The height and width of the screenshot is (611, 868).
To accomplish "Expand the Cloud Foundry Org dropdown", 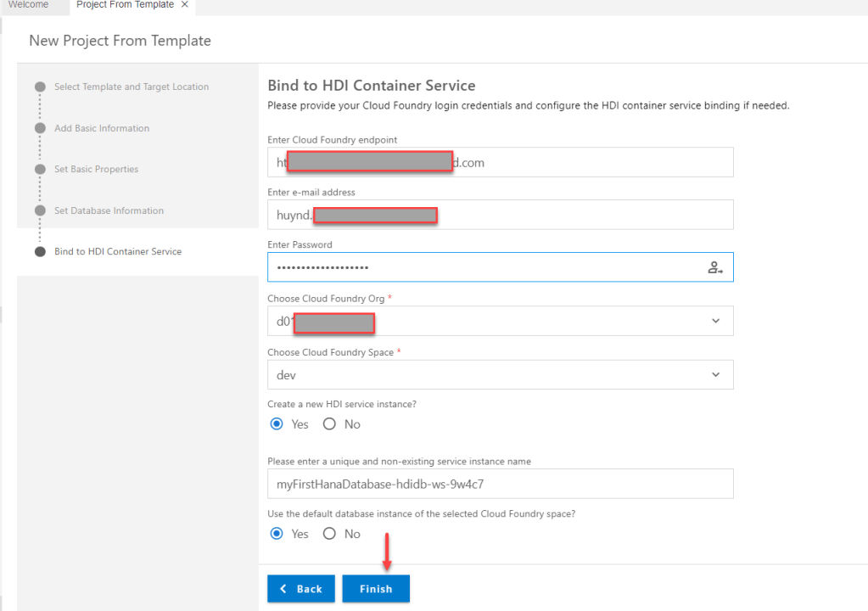I will point(715,321).
